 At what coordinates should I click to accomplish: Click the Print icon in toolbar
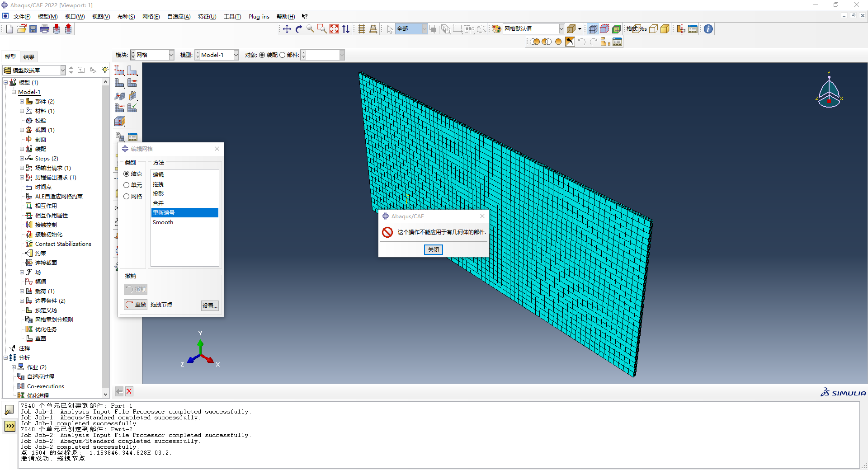(x=45, y=29)
